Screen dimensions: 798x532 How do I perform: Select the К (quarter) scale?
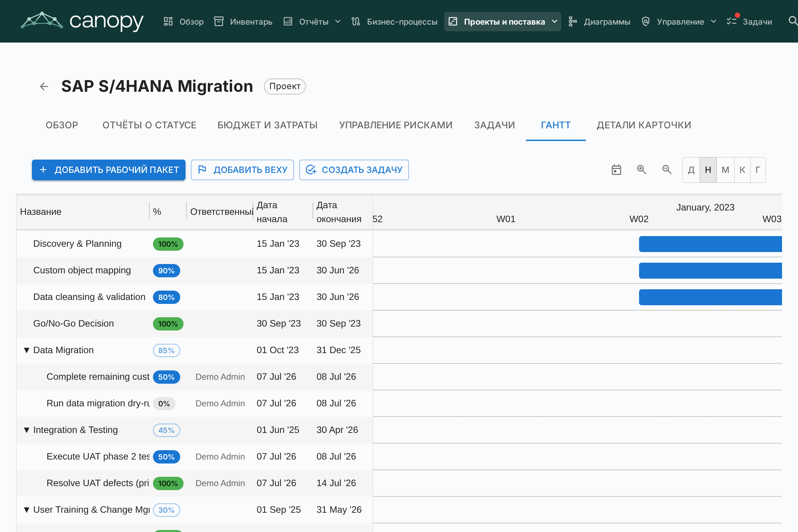(742, 170)
